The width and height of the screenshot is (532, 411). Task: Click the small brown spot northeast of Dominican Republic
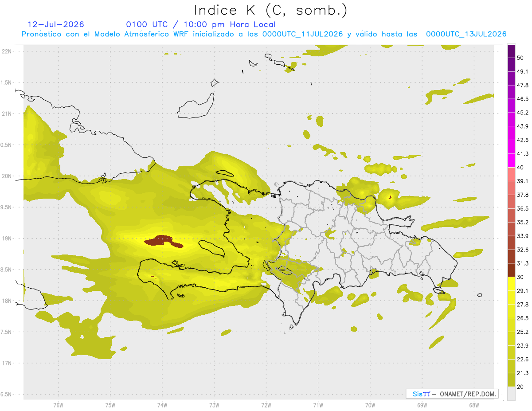(x=390, y=197)
